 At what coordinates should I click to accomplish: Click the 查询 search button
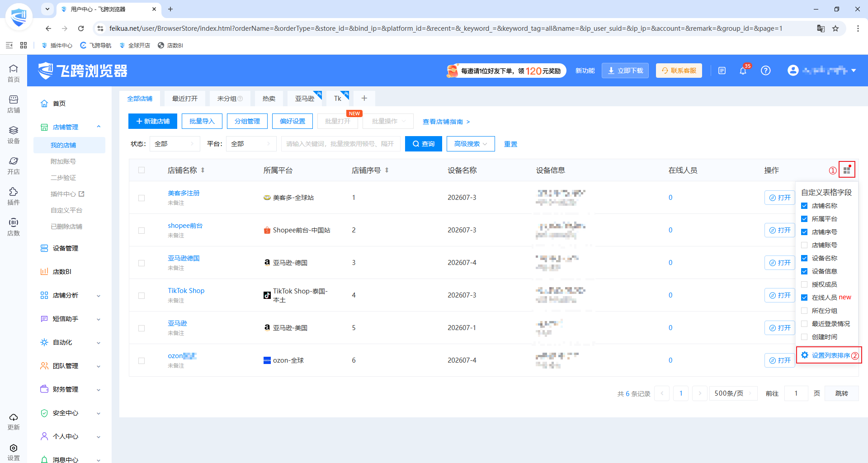tap(424, 144)
